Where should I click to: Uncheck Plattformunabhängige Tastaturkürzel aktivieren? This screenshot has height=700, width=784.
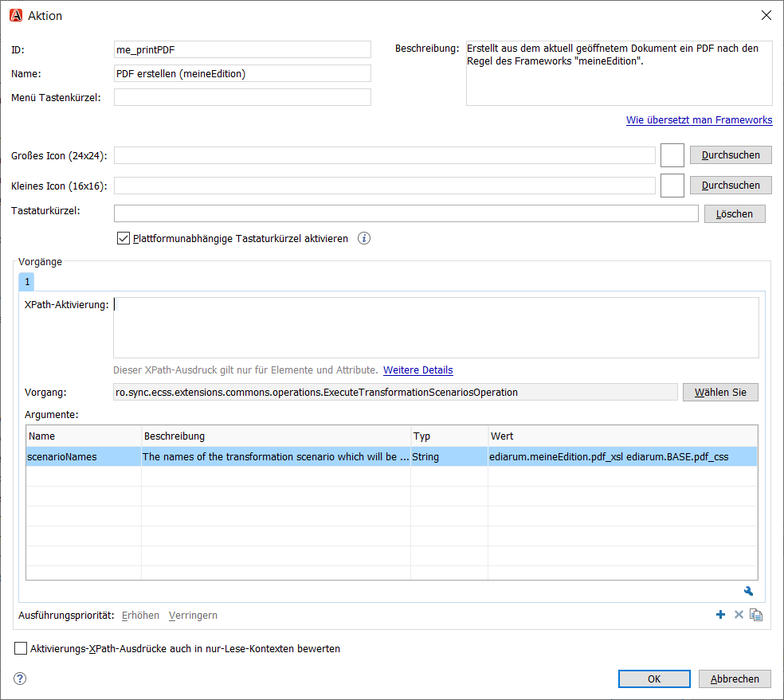tap(123, 238)
